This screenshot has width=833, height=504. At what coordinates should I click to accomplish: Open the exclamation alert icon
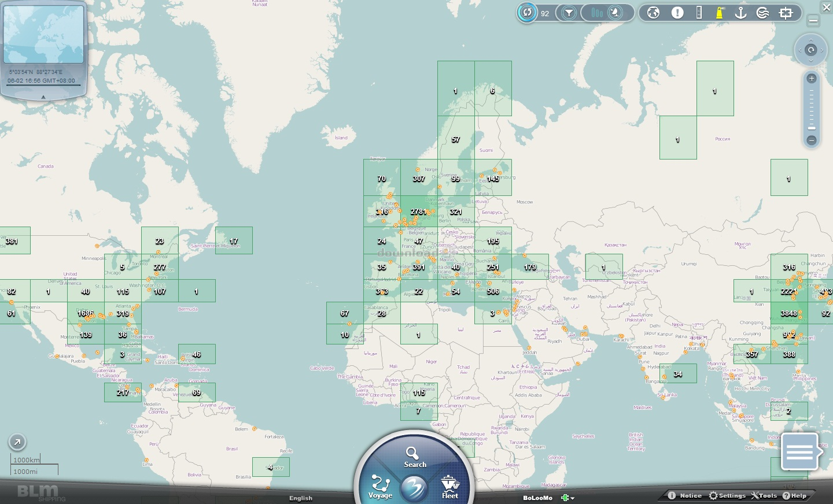(x=677, y=13)
